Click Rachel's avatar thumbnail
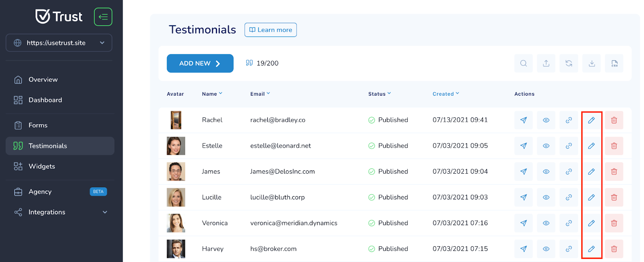The width and height of the screenshot is (644, 262). click(176, 120)
